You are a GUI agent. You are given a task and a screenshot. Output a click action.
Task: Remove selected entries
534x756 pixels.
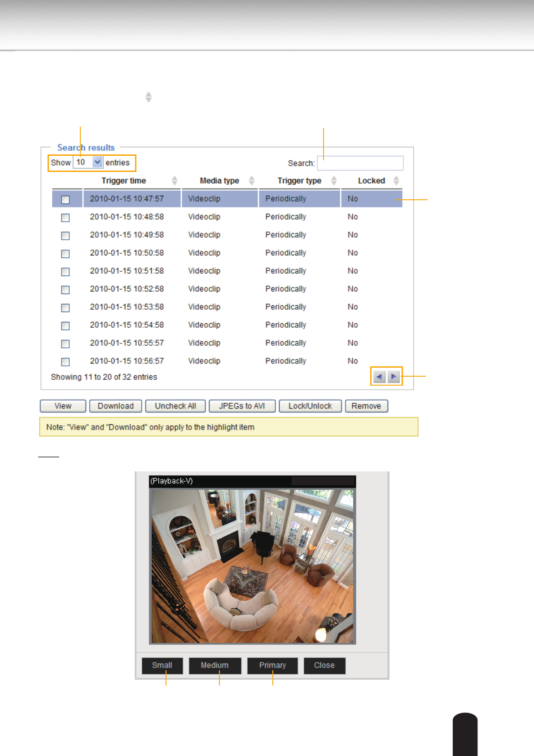(366, 406)
